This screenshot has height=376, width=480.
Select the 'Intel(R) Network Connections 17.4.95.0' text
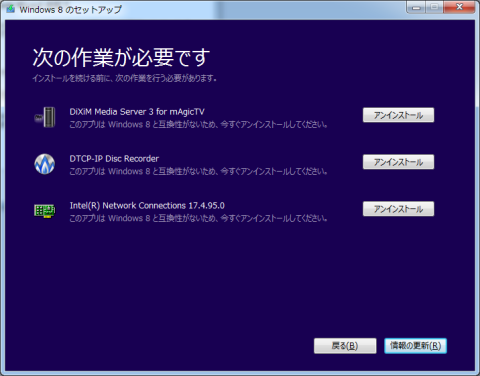coord(147,206)
